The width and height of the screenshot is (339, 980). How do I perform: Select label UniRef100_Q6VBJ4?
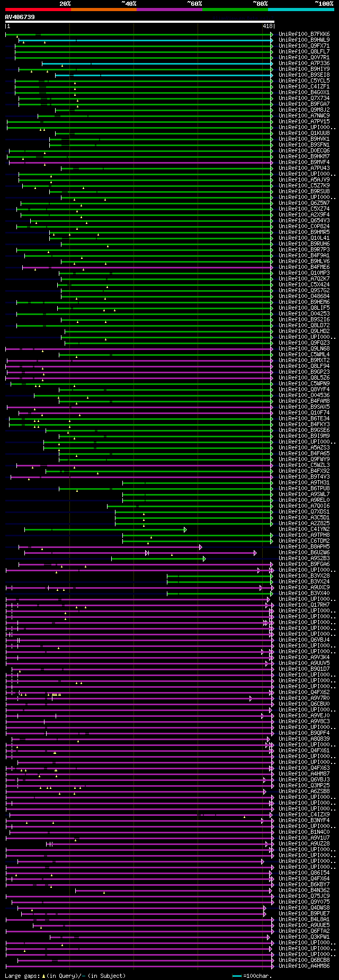click(304, 640)
